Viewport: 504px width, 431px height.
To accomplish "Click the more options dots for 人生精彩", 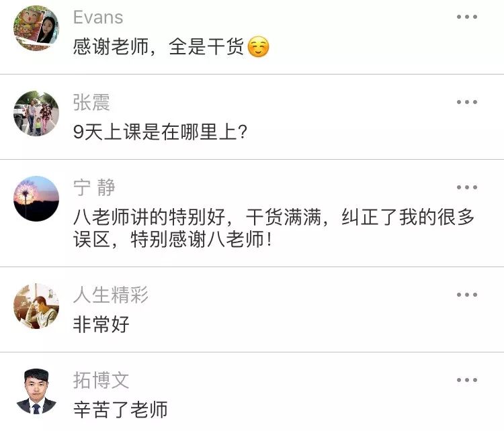I will (466, 295).
